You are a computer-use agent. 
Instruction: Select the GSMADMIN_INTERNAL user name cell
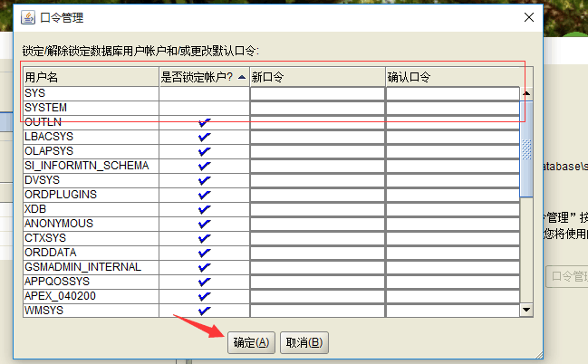92,268
